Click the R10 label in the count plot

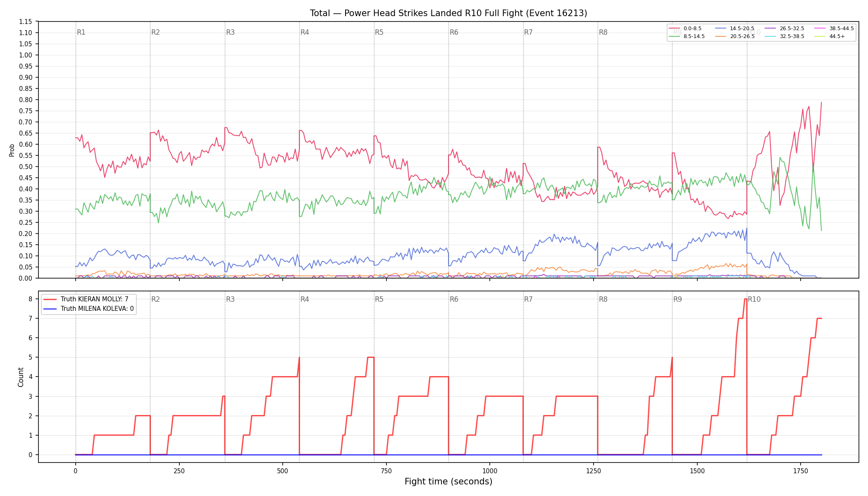754,299
